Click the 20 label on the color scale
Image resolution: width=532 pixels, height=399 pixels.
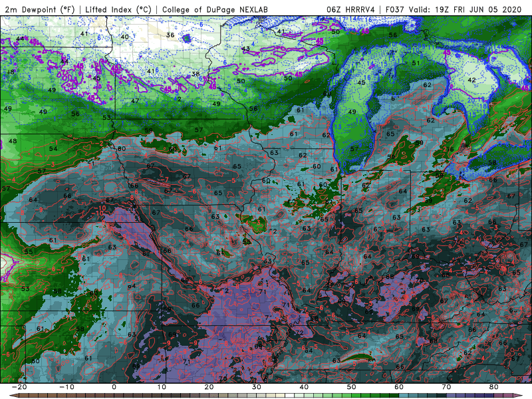(209, 387)
